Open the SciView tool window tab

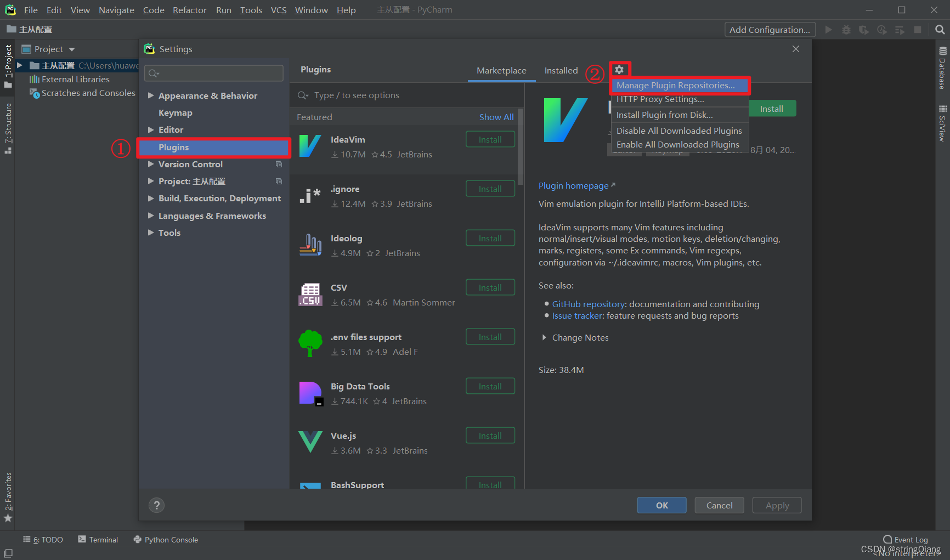point(942,123)
